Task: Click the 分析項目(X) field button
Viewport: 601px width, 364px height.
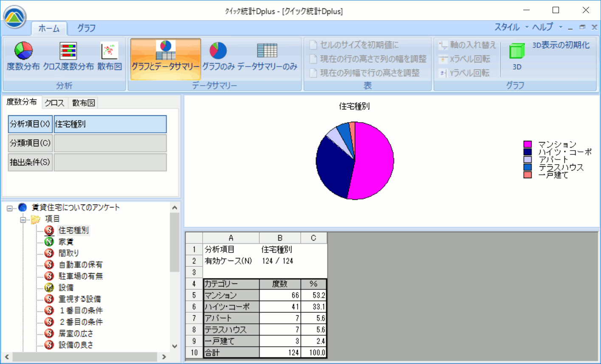Action: click(30, 124)
